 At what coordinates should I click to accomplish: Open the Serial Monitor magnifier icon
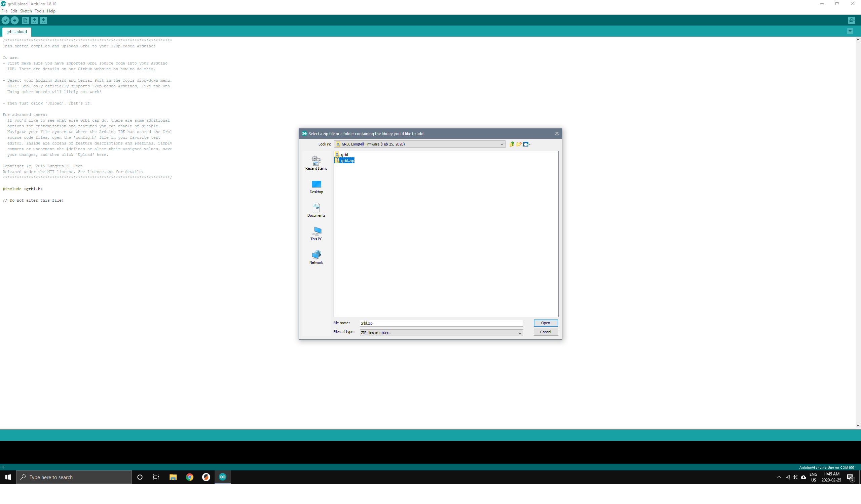click(x=852, y=20)
